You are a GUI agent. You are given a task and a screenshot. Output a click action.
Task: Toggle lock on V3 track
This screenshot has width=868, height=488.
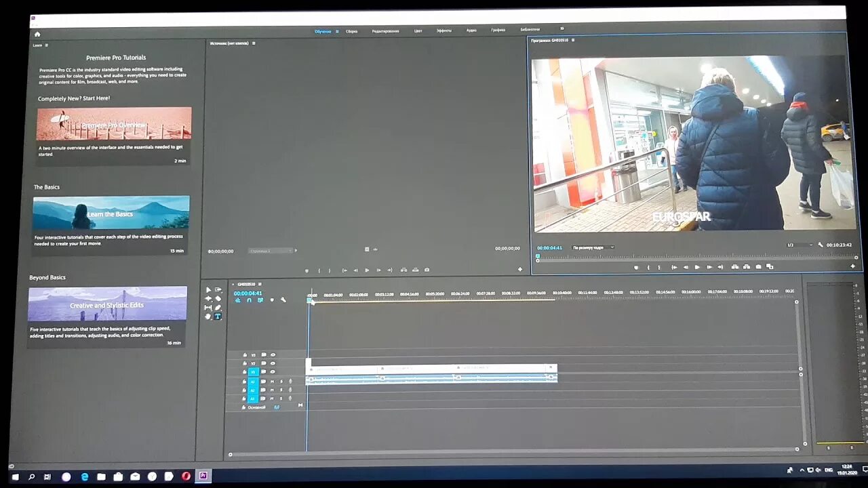(x=245, y=354)
